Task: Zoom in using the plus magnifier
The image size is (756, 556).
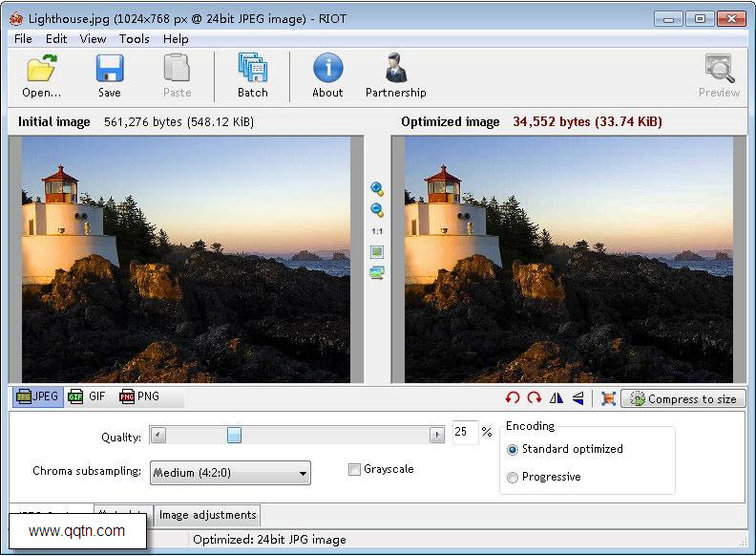Action: pyautogui.click(x=377, y=189)
